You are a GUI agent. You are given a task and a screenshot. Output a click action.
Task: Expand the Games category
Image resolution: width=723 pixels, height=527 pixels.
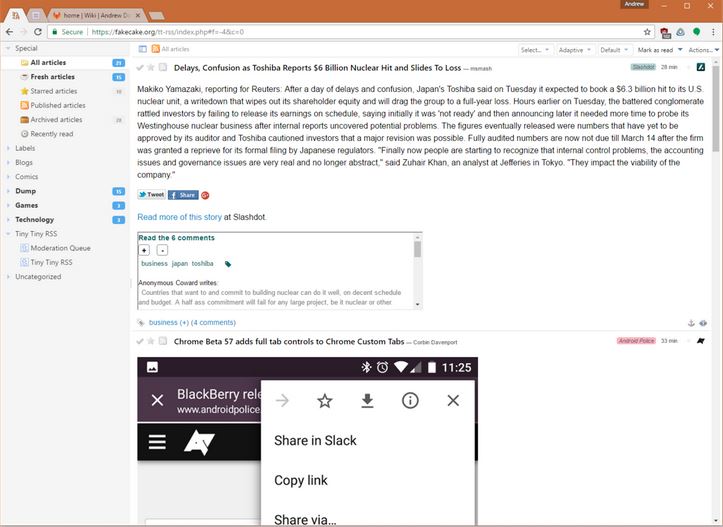[x=8, y=205]
